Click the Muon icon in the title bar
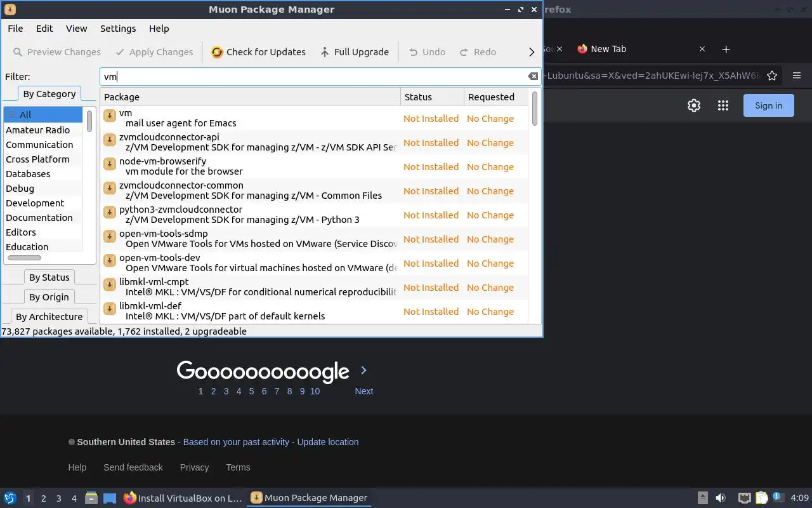The width and height of the screenshot is (812, 508). point(10,10)
